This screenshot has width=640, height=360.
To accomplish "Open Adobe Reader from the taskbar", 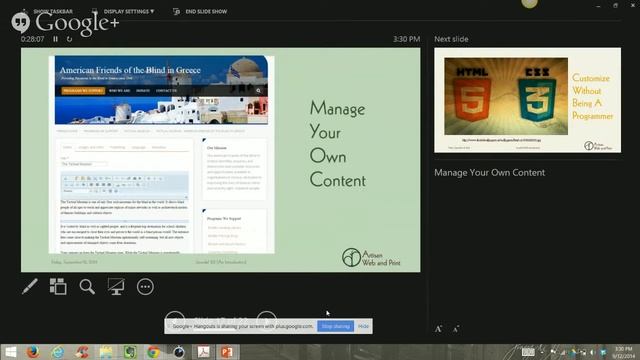I will click(x=203, y=352).
